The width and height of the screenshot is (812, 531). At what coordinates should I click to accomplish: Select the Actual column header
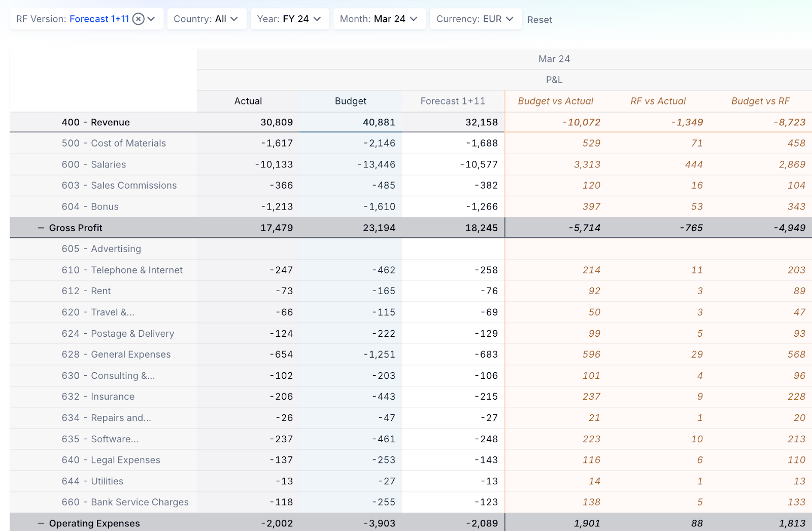248,101
